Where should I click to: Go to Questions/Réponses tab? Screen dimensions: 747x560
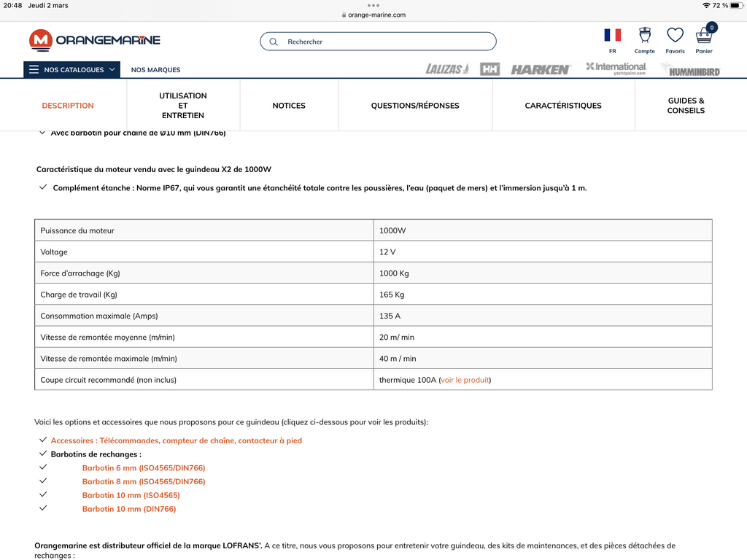pos(415,105)
